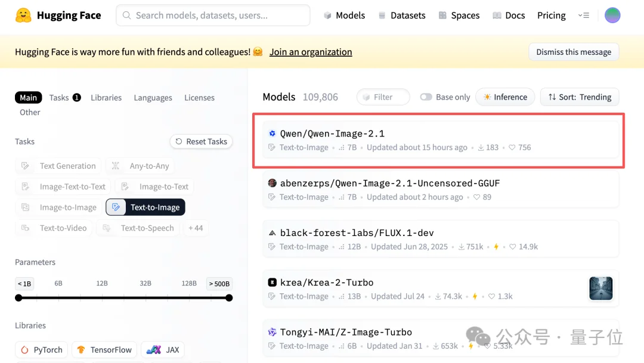Click the Models cube icon in navbar
This screenshot has height=363, width=644.
327,15
